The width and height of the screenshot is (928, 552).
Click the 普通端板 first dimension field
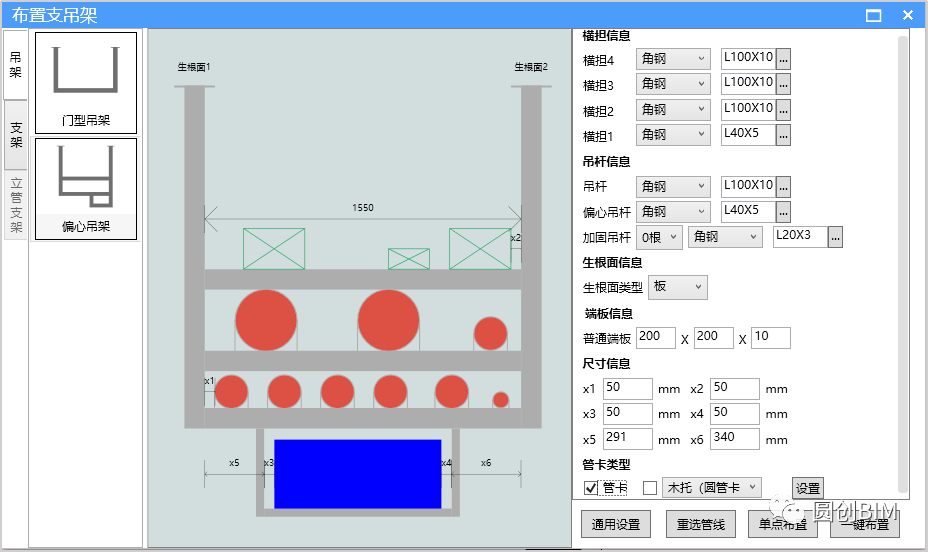(656, 337)
